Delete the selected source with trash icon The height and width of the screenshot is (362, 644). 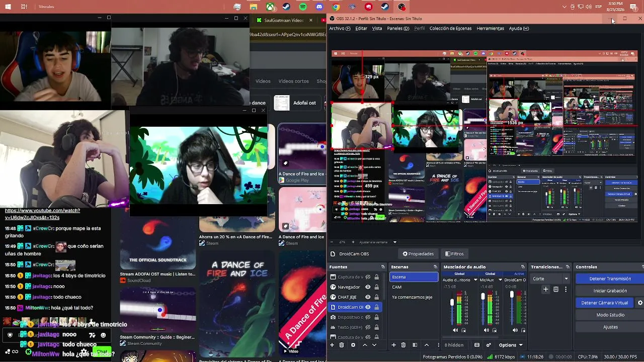[x=342, y=345]
